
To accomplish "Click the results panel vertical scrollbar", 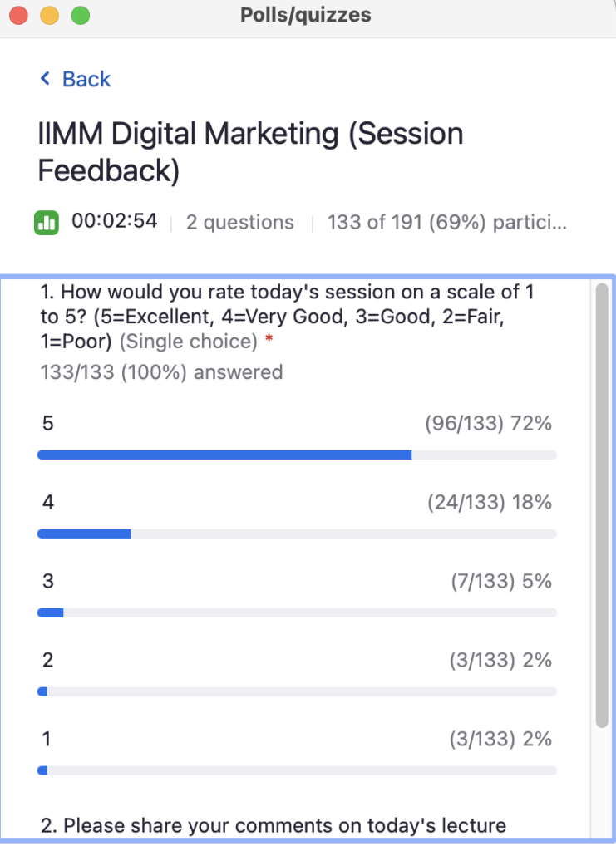I will coord(602,505).
